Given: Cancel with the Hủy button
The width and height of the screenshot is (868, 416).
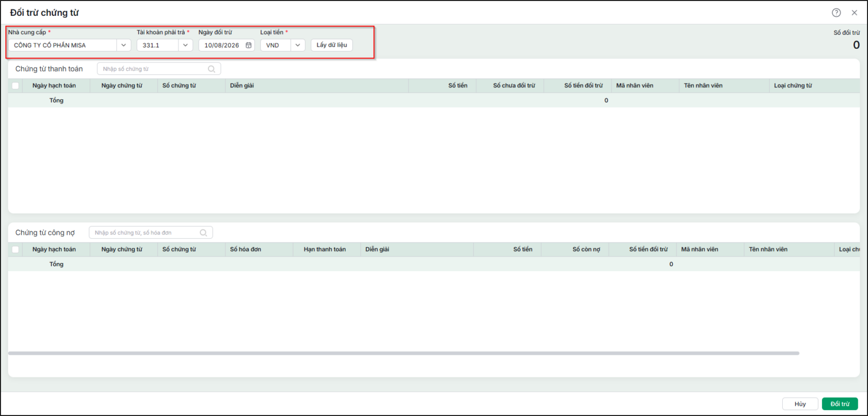Looking at the screenshot, I should pos(800,404).
